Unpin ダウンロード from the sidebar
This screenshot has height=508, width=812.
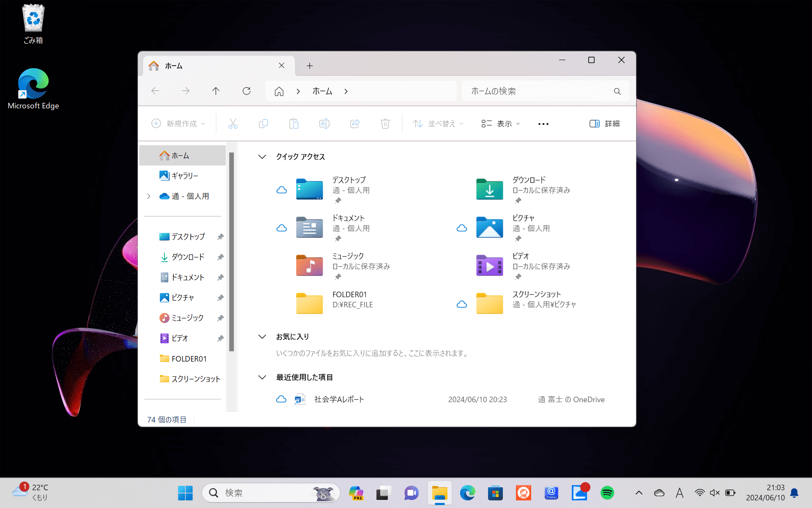[x=220, y=257]
